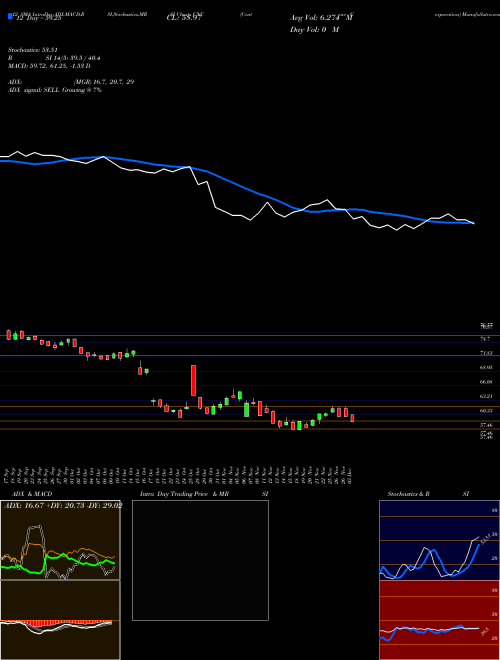Viewport: 500px width, 660px height.
Task: Click the 'Day Vol: 0 M' text
Action: (314, 30)
